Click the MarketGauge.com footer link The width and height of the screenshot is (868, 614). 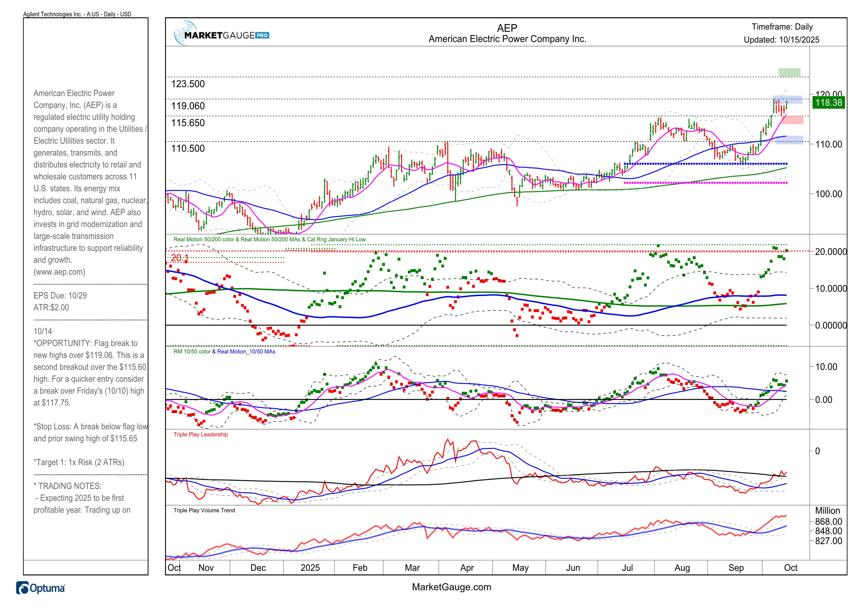(451, 587)
